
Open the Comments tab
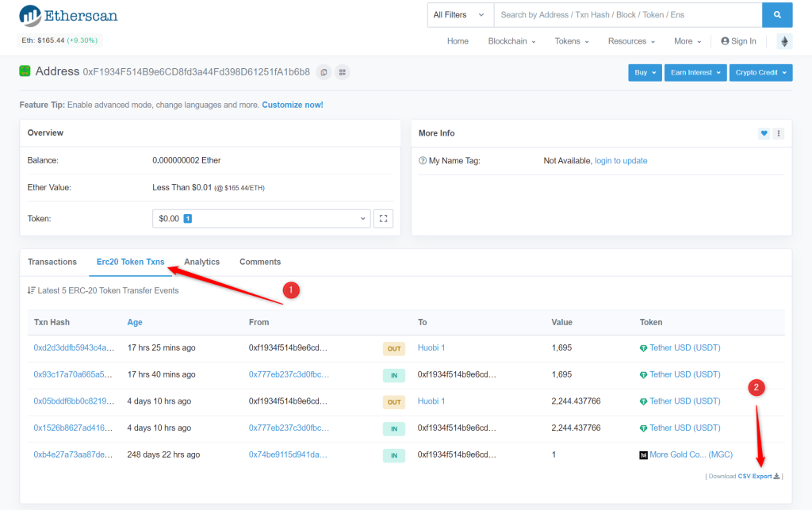pos(260,262)
